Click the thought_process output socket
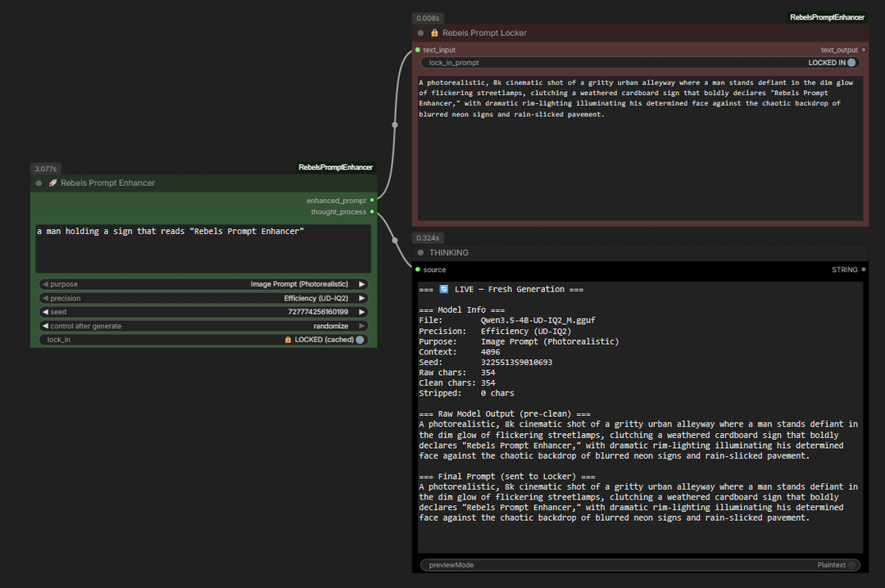885x588 pixels. pos(372,211)
